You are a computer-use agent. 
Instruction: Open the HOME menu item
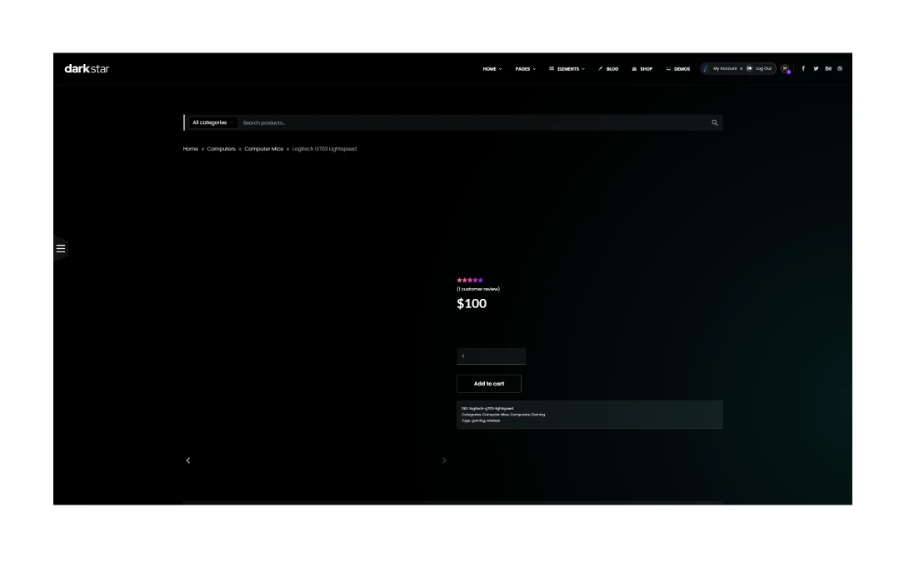tap(489, 69)
